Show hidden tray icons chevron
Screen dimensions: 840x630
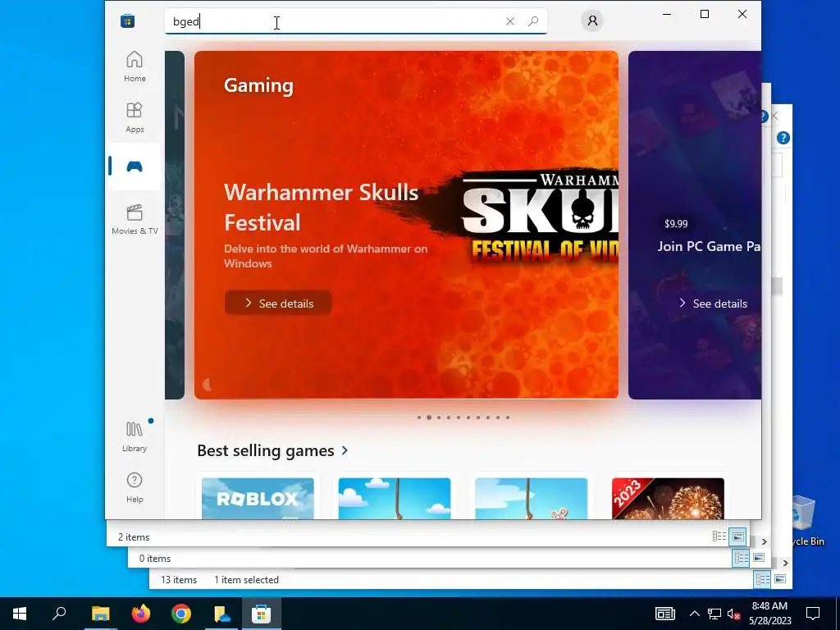pos(694,614)
